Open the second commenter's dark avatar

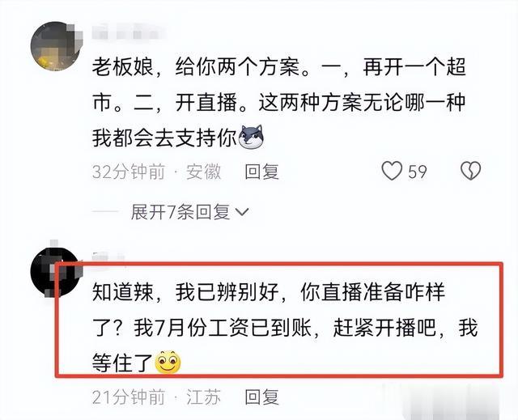click(56, 273)
